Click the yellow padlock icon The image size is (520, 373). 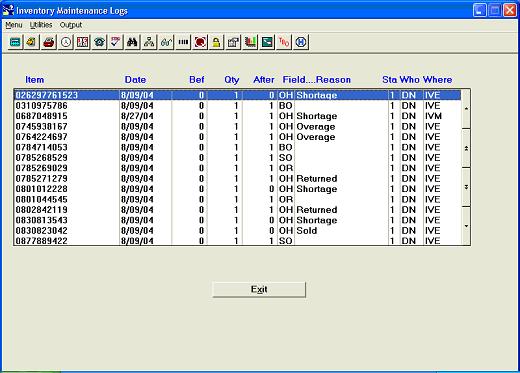tap(217, 42)
